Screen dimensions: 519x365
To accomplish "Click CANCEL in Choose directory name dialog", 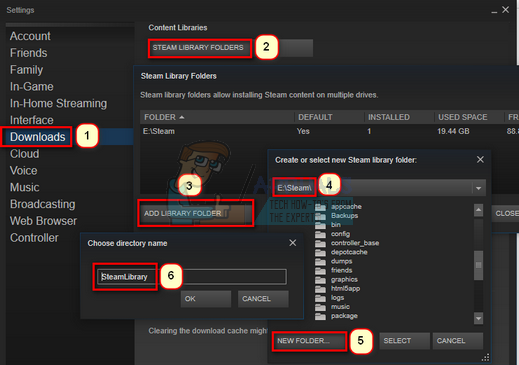I will [263, 299].
